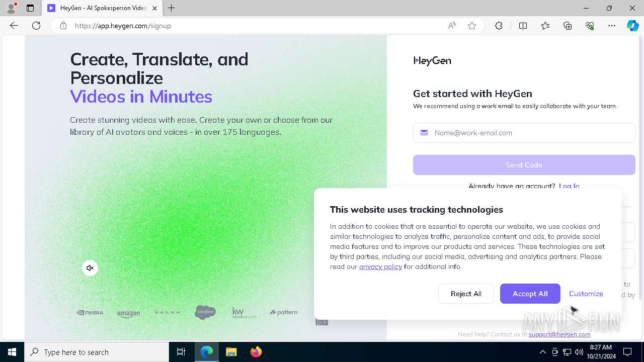Viewport: 644px width, 362px height.
Task: Open the Windows Start menu
Action: pos(12,352)
